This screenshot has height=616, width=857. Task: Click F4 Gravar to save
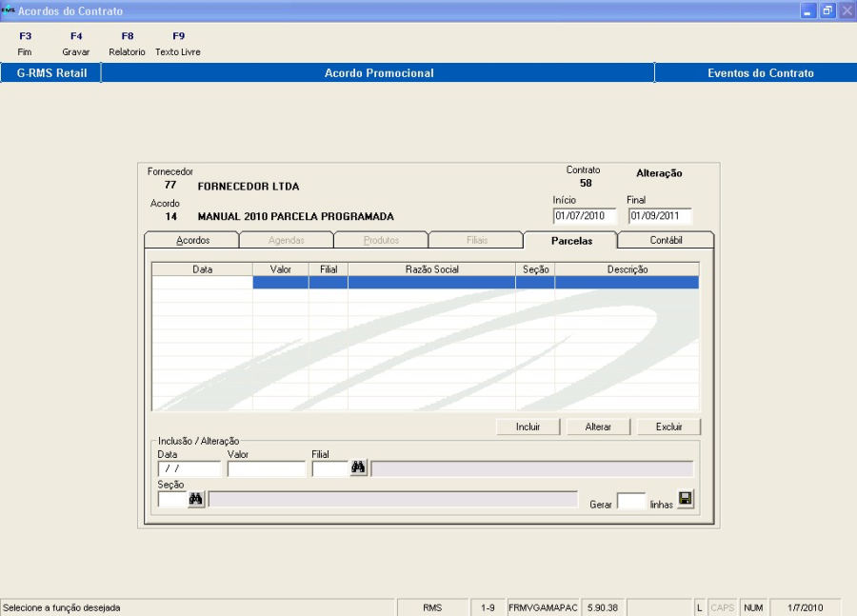coord(76,44)
